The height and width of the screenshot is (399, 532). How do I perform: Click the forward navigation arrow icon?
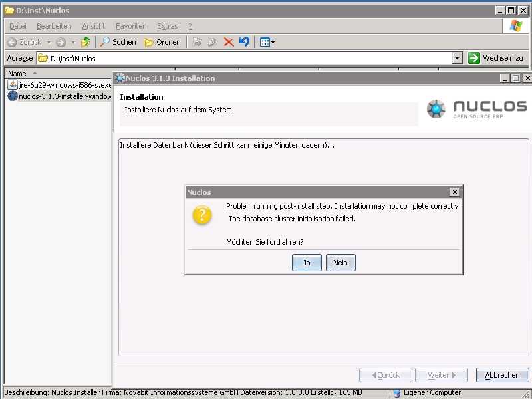(61, 42)
